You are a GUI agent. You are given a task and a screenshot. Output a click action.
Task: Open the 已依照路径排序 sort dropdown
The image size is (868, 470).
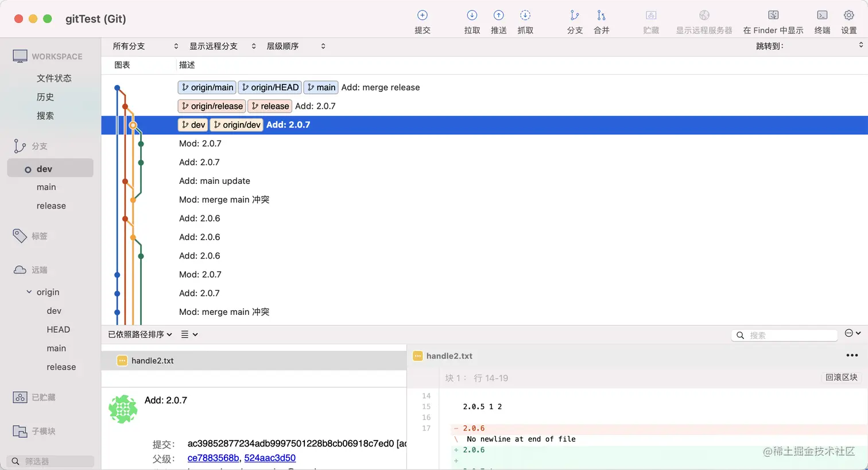(x=140, y=334)
